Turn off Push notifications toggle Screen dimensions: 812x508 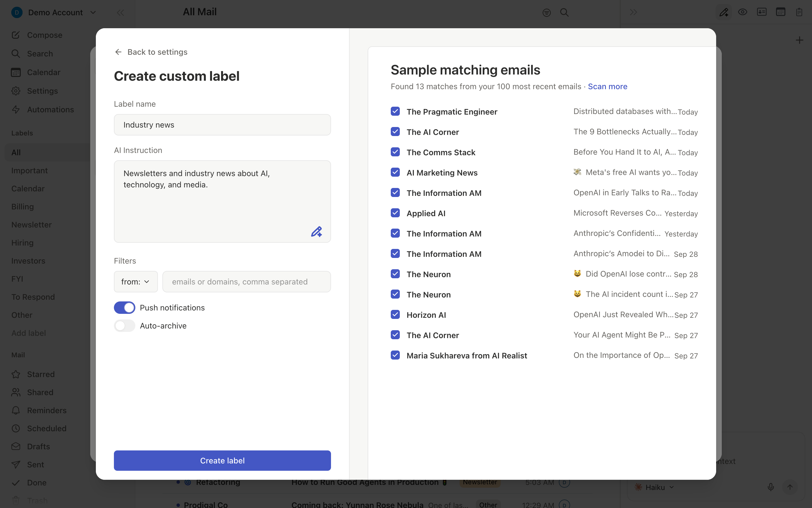click(x=125, y=307)
